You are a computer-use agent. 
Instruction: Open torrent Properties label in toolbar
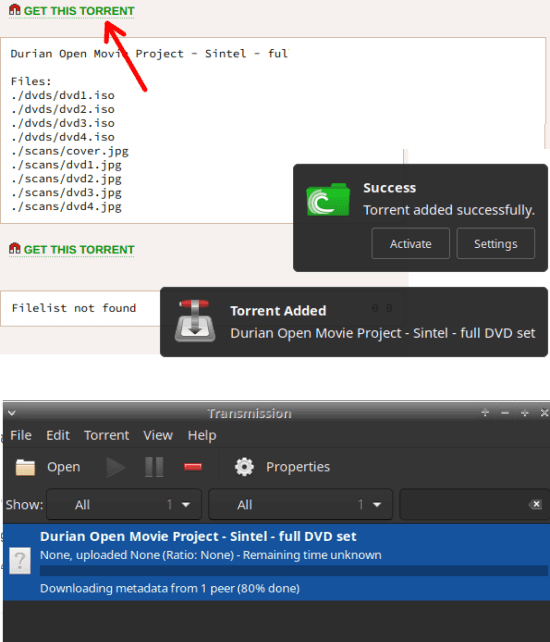coord(298,467)
